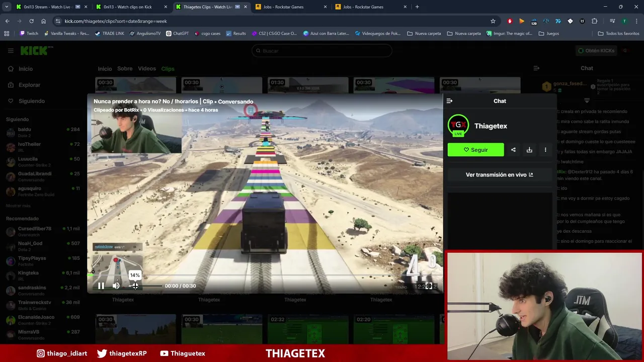644x362 pixels.
Task: Open IvoTheiler channel in sidebar
Action: click(43, 147)
